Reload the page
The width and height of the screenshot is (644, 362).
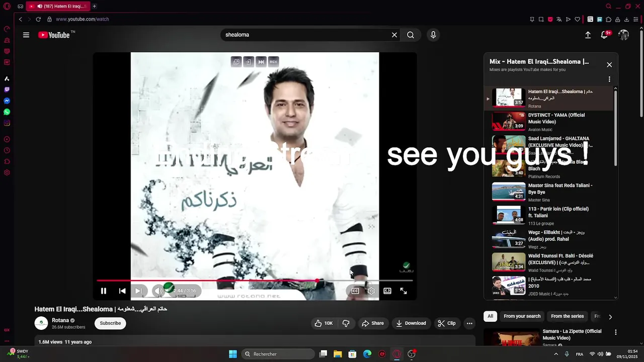pyautogui.click(x=38, y=19)
